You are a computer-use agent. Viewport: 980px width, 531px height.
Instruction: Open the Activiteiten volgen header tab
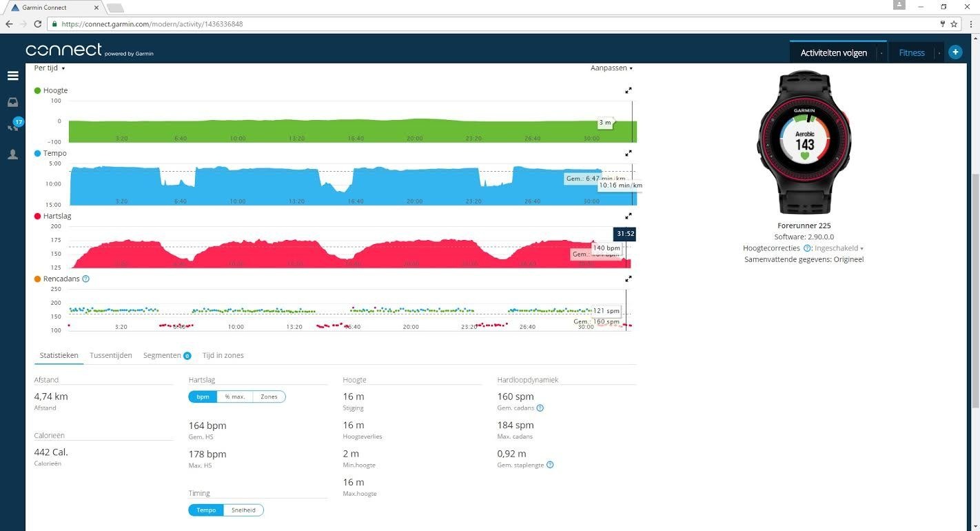[x=833, y=52]
